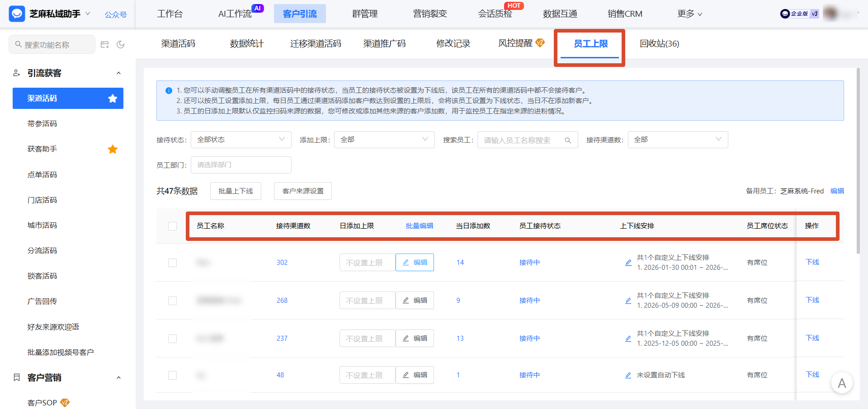Click the user avatar at top right
This screenshot has width=868, height=409.
point(831,14)
